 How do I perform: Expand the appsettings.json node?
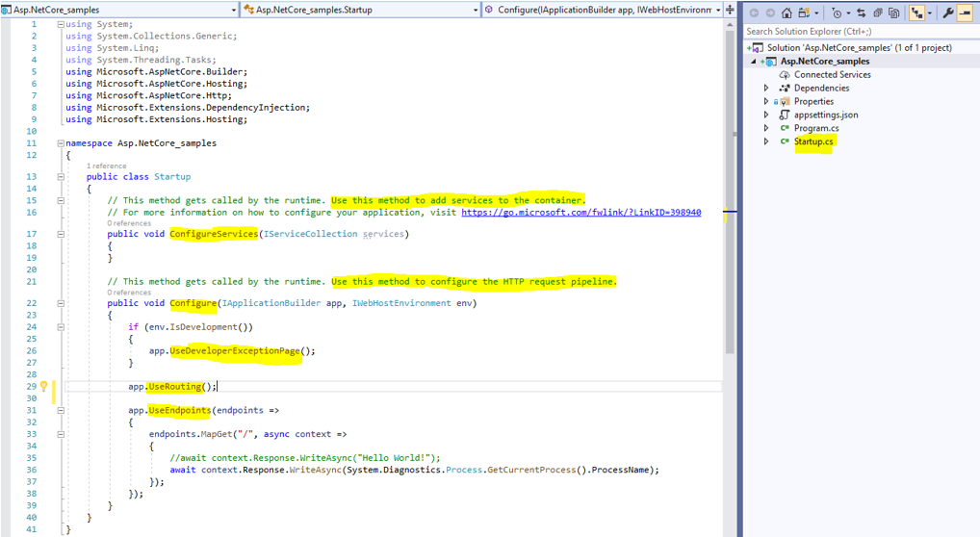click(x=766, y=115)
